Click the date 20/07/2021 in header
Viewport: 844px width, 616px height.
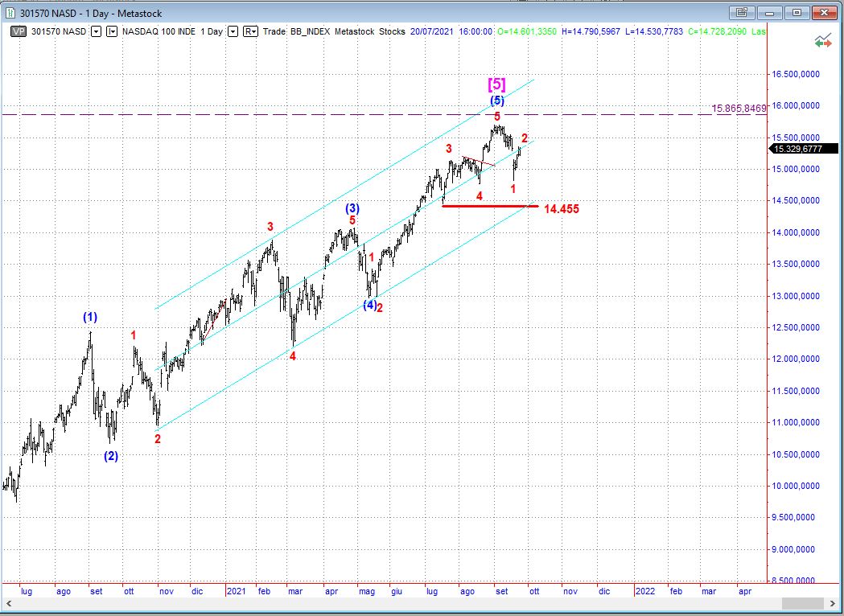tap(432, 31)
